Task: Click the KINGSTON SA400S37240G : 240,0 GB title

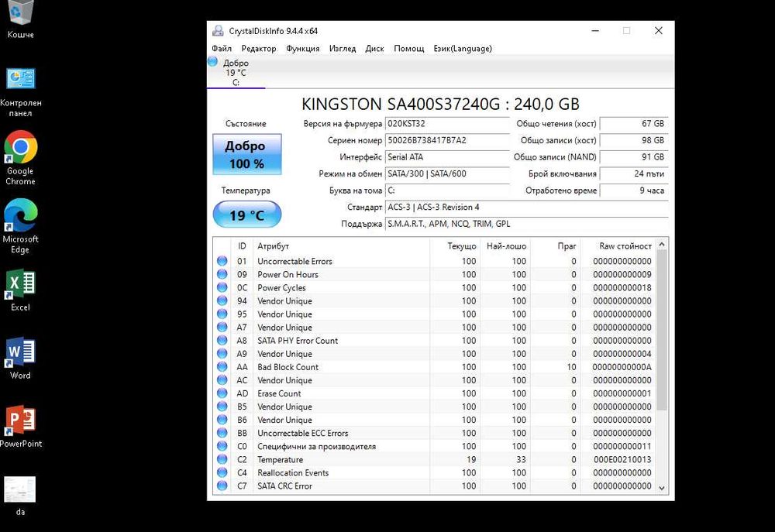Action: [440, 105]
